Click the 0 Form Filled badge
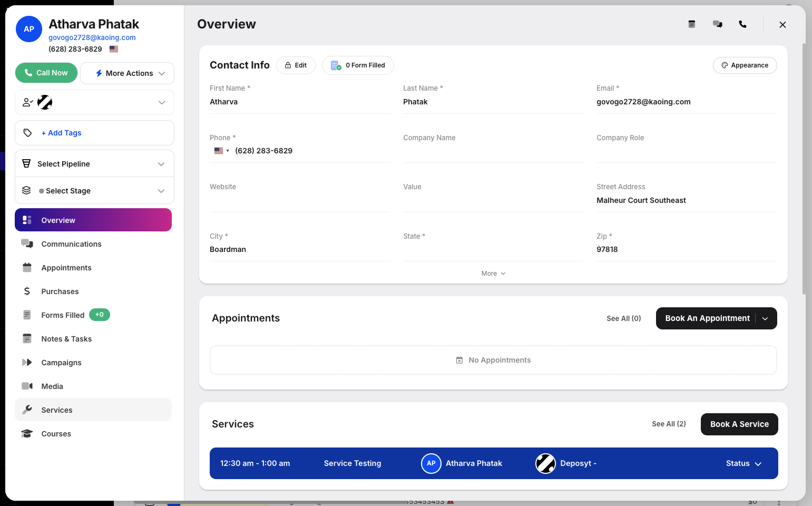Image resolution: width=812 pixels, height=506 pixels. pyautogui.click(x=358, y=65)
